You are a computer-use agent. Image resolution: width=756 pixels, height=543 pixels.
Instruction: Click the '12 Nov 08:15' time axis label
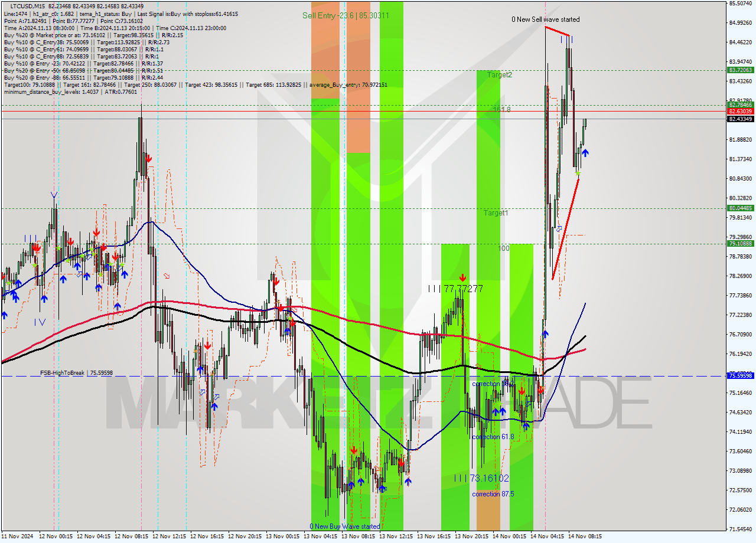pos(131,537)
